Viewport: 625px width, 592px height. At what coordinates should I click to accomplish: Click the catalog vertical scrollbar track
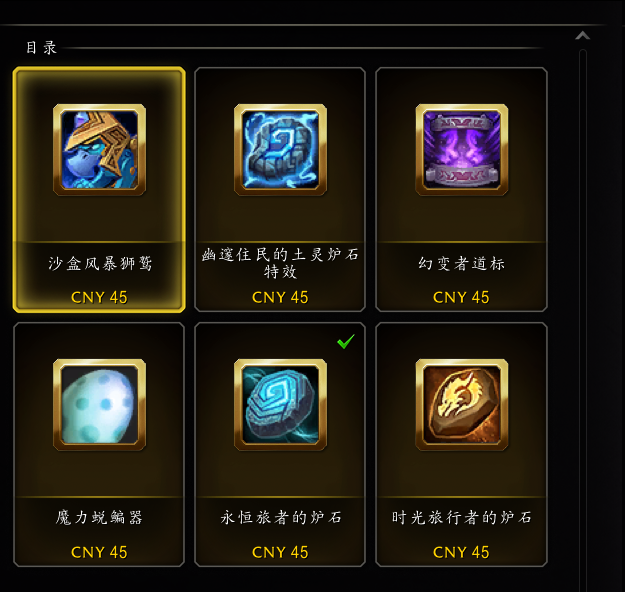click(583, 319)
